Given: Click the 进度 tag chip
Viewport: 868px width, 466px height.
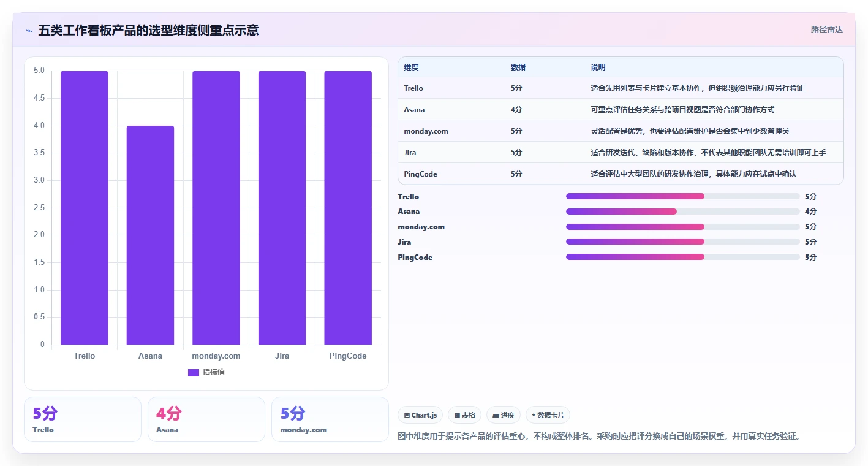Looking at the screenshot, I should pyautogui.click(x=504, y=415).
